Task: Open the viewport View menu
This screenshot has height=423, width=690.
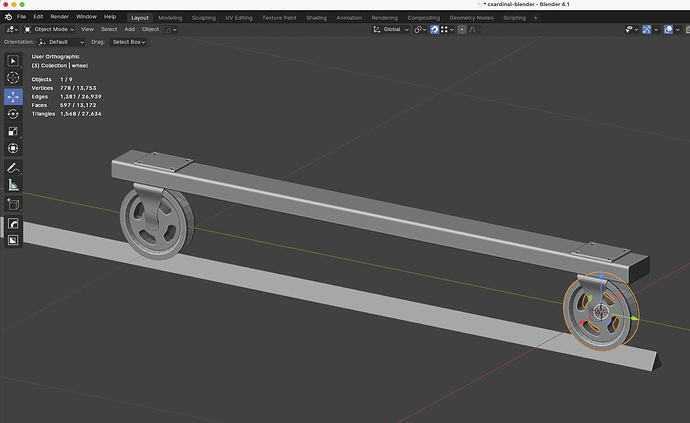Action: point(87,29)
